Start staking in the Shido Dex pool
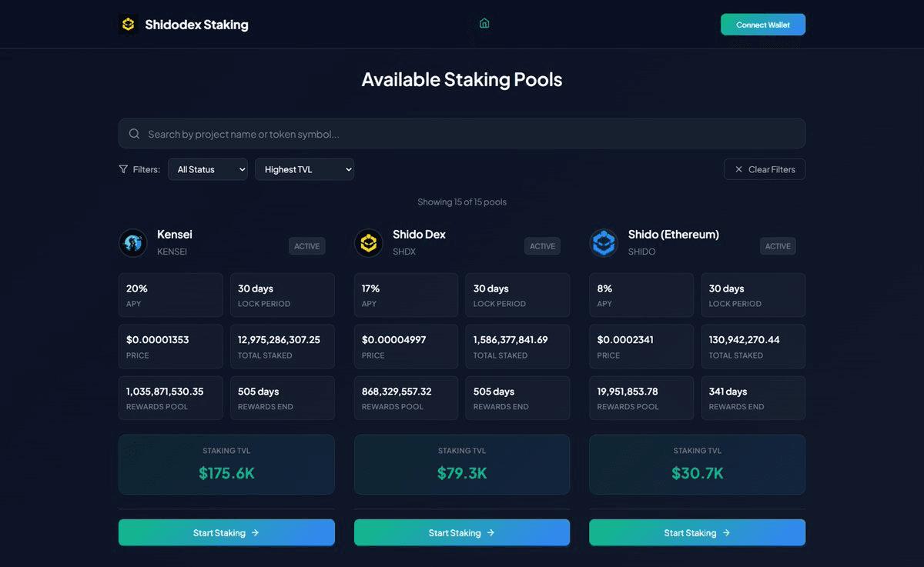 coord(462,532)
